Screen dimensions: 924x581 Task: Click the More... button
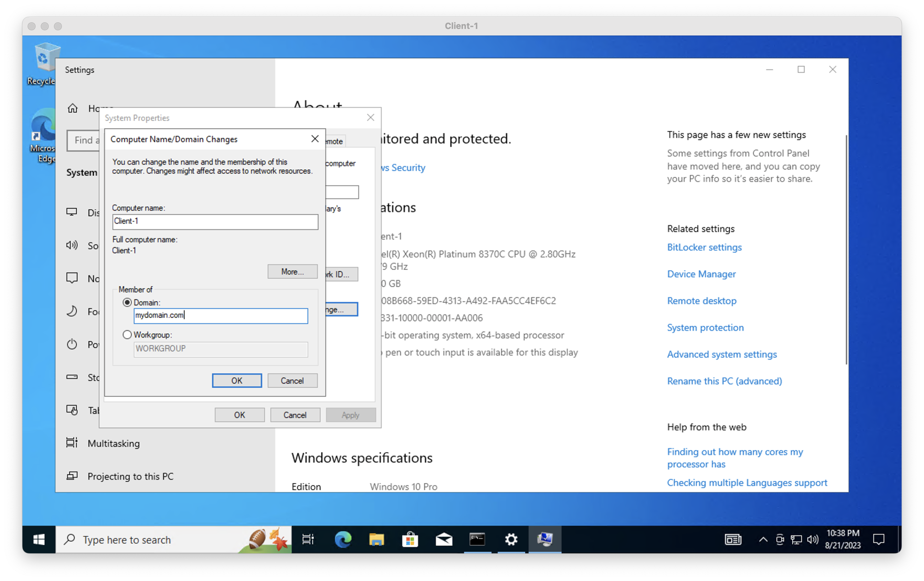pyautogui.click(x=293, y=271)
